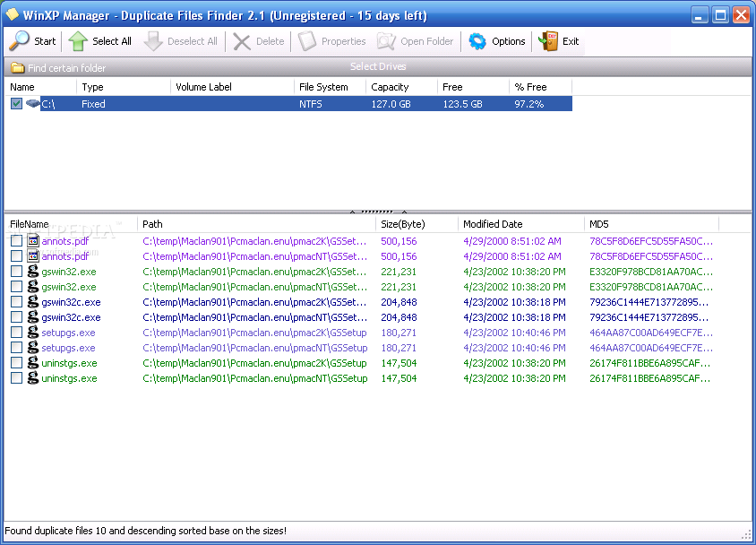
Task: Sort by MD5 column header
Action: 652,224
